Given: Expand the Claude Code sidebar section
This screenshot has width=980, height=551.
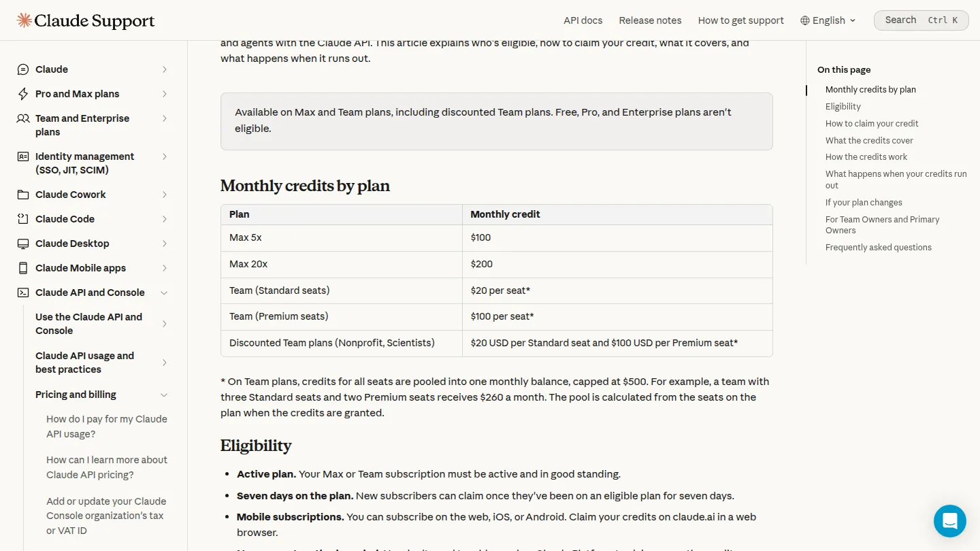Looking at the screenshot, I should (x=165, y=219).
